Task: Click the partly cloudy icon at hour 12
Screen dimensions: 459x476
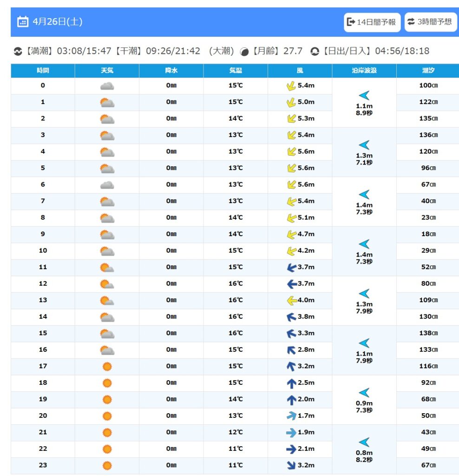Action: tap(107, 284)
